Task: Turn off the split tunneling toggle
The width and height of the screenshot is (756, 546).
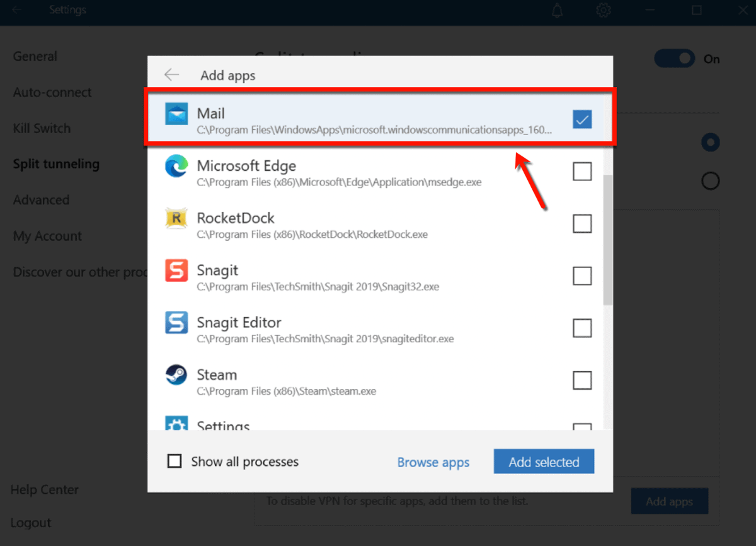Action: click(x=675, y=58)
